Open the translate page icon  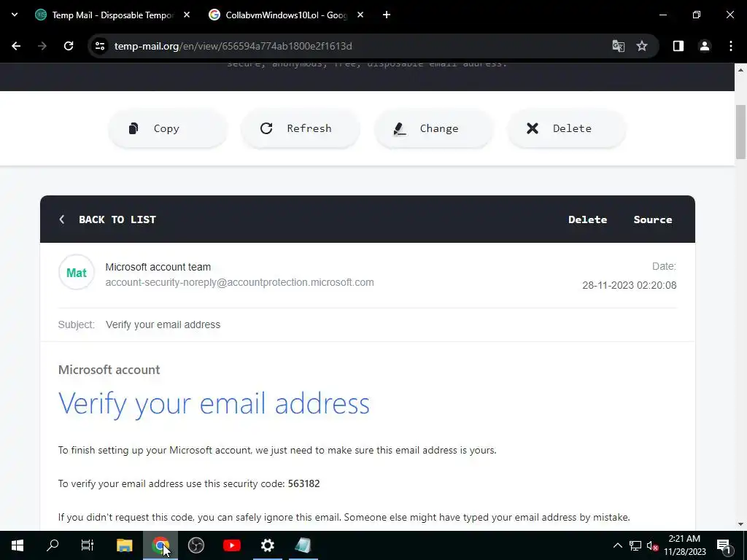619,46
